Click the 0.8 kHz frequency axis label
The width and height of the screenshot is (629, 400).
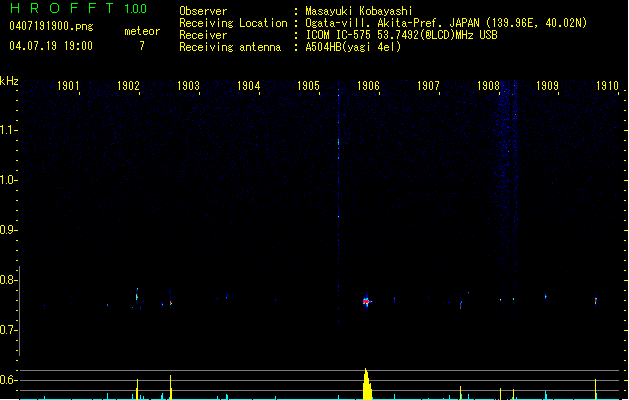[x=8, y=280]
